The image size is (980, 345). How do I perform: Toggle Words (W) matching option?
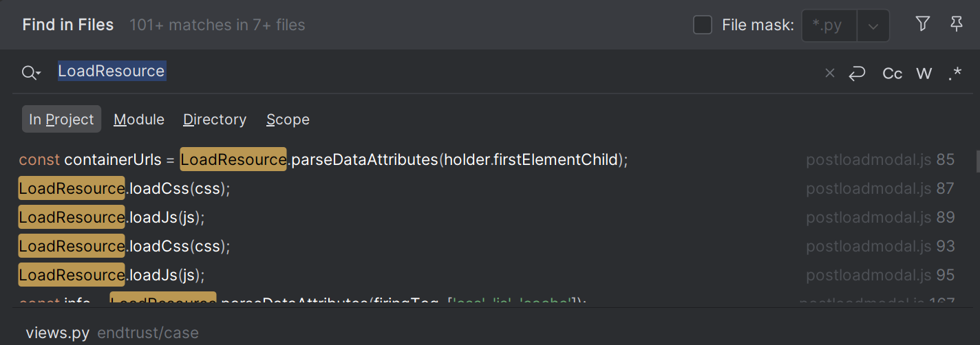click(924, 74)
